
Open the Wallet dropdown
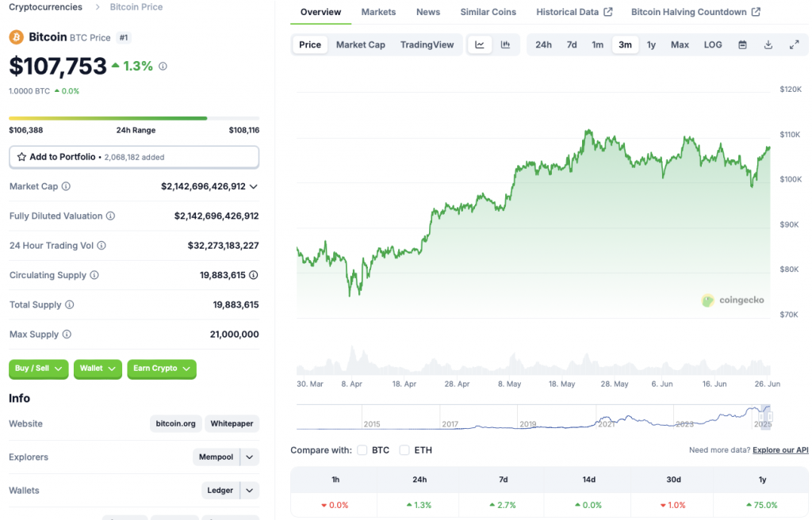[98, 369]
